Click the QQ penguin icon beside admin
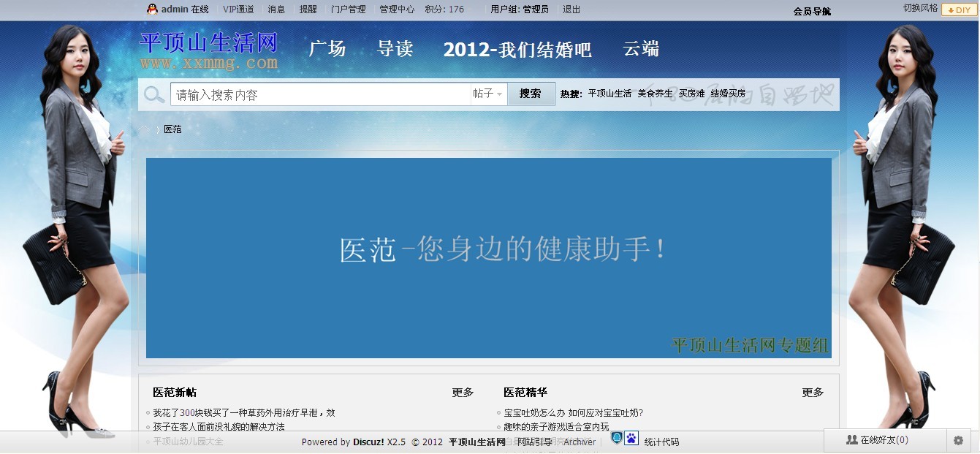Viewport: 980px width, 454px height. pyautogui.click(x=152, y=10)
